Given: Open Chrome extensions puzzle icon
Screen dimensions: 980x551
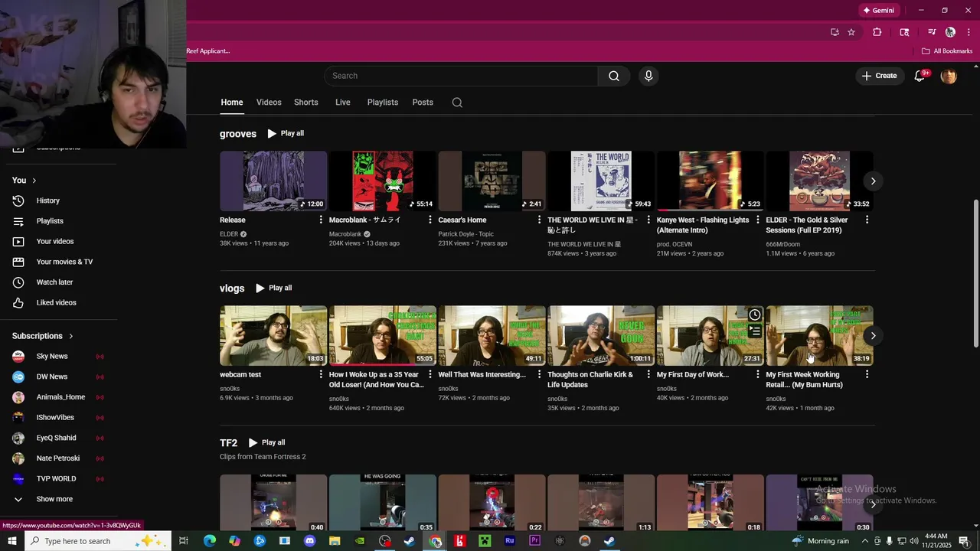Looking at the screenshot, I should 877,32.
